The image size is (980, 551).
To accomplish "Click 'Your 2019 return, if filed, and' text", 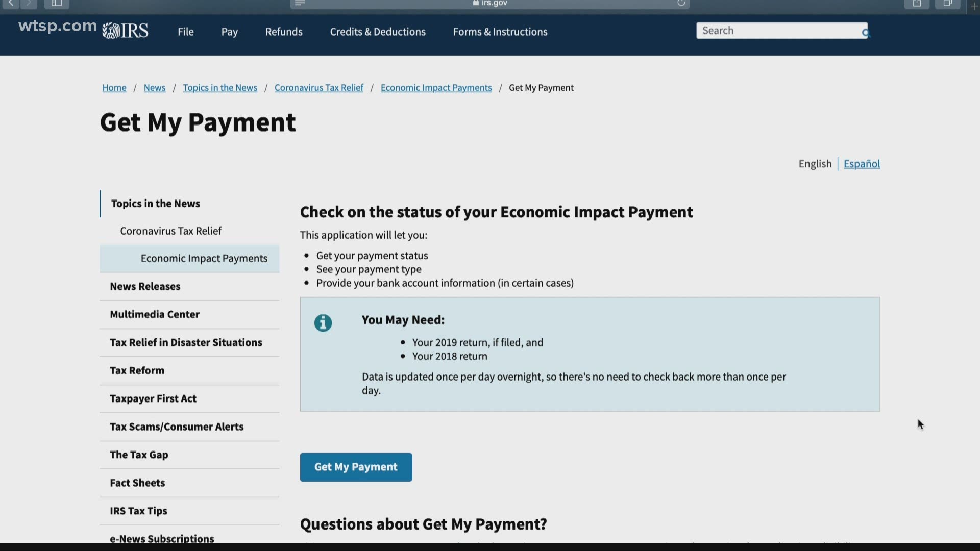I will pos(478,343).
